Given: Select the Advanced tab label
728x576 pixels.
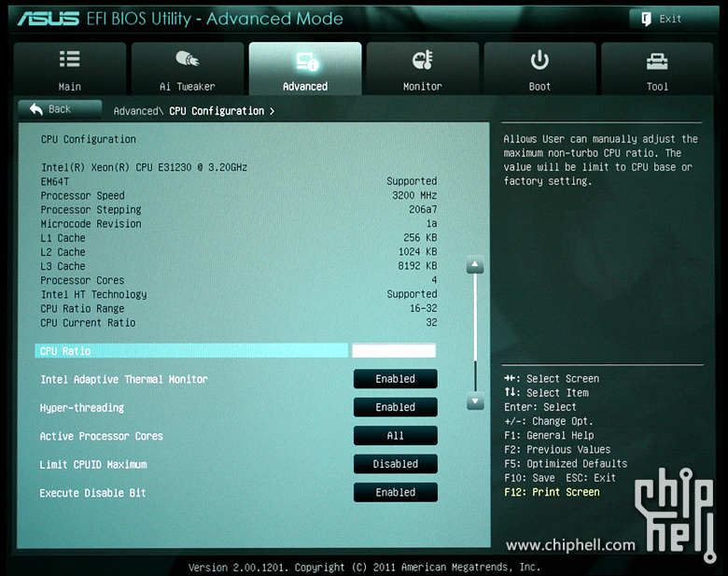Looking at the screenshot, I should click(x=305, y=87).
